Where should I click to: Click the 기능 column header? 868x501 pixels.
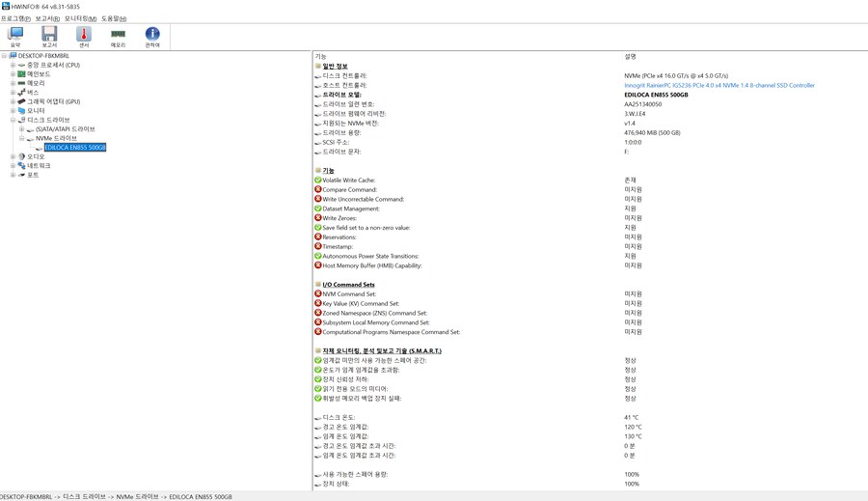(321, 57)
